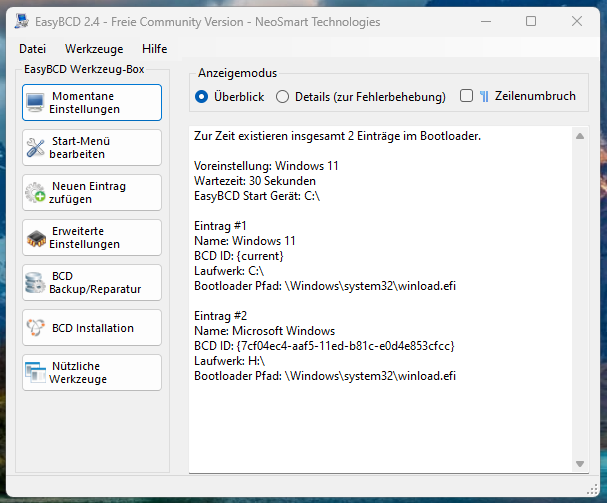
Task: Open the Momentane Einstellungen page
Action: pyautogui.click(x=92, y=103)
